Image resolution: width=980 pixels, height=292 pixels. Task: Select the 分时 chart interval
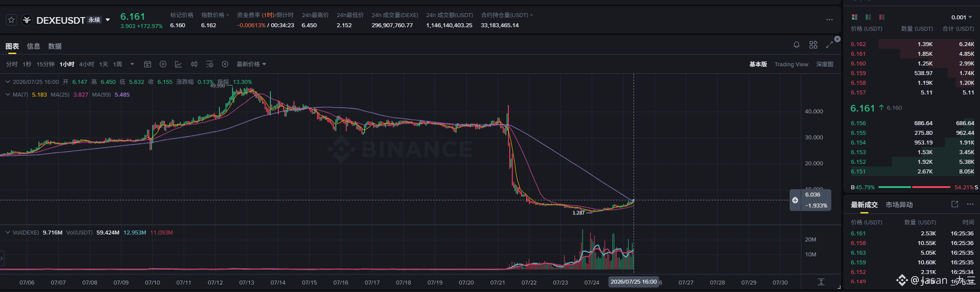coord(12,64)
